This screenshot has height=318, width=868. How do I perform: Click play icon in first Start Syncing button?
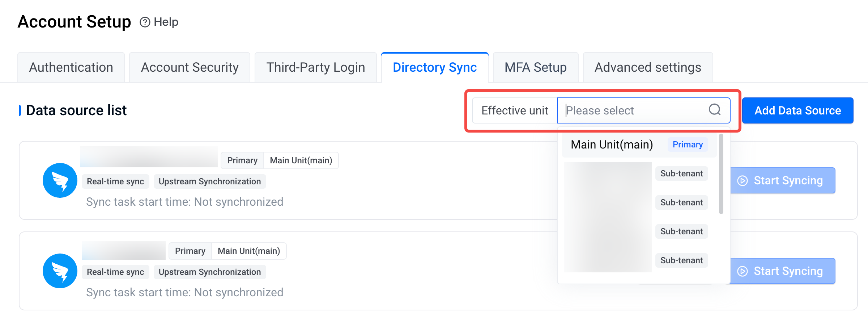point(743,181)
